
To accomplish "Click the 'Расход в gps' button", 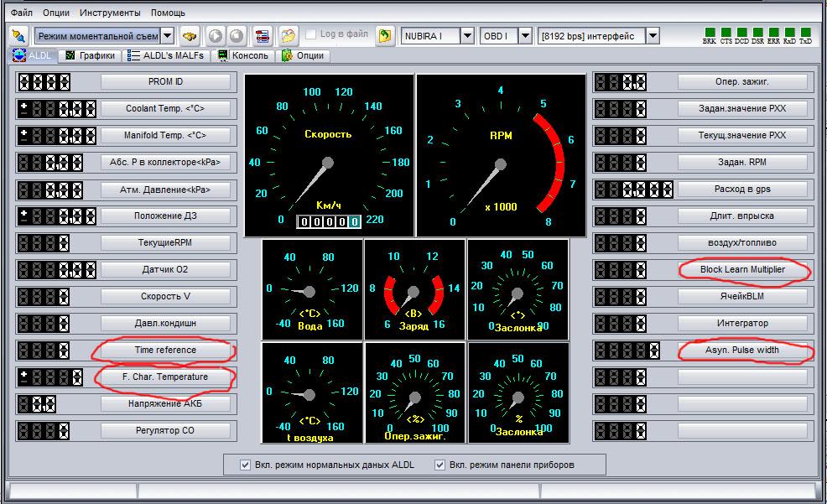I will click(x=742, y=190).
